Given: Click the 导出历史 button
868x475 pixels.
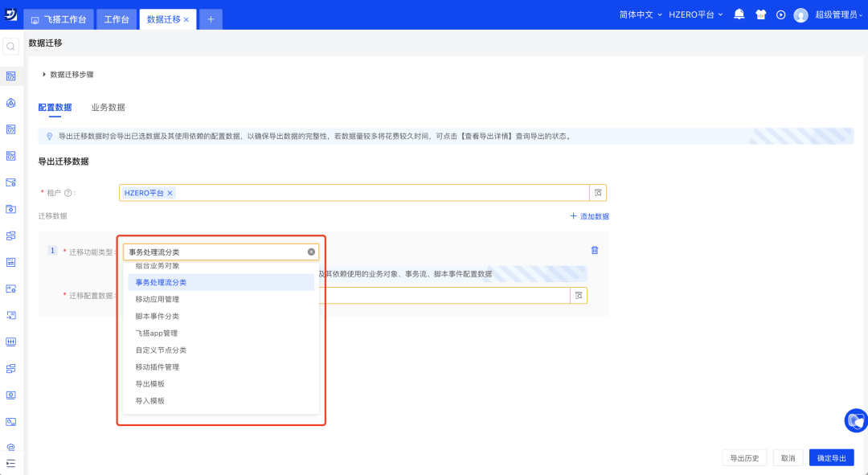Looking at the screenshot, I should (745, 458).
